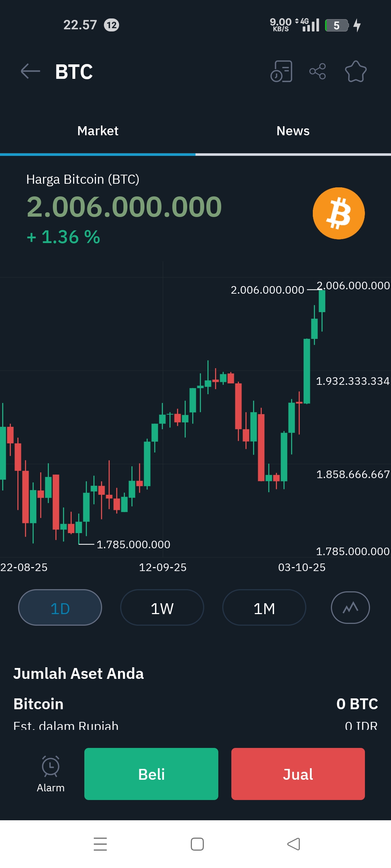Tap the share icon

pyautogui.click(x=318, y=71)
